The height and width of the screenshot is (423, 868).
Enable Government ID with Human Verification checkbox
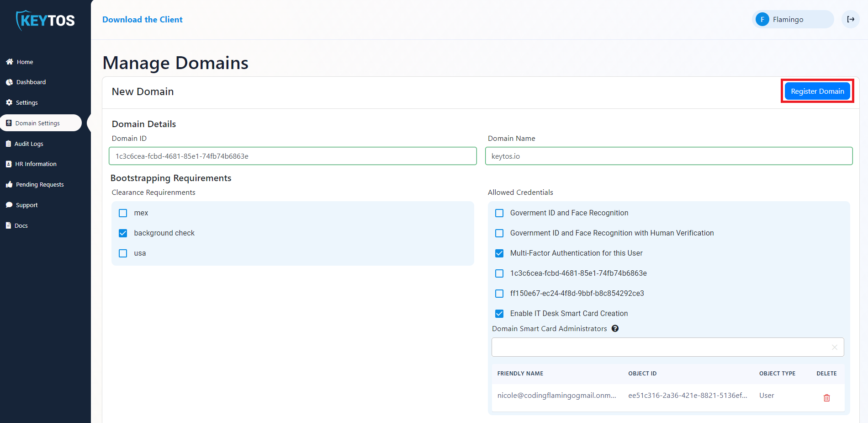[499, 233]
